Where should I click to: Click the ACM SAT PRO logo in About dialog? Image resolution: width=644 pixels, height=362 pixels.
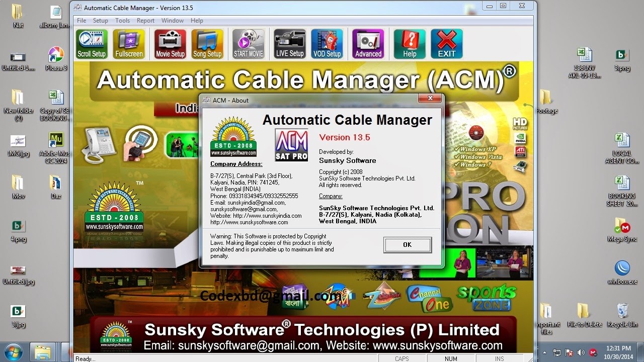tap(291, 145)
